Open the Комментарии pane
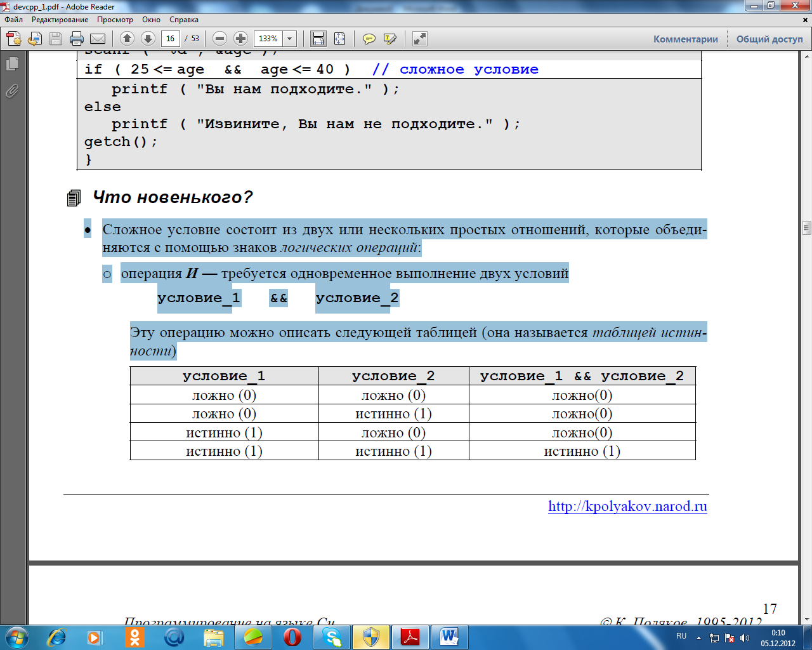 [x=686, y=39]
